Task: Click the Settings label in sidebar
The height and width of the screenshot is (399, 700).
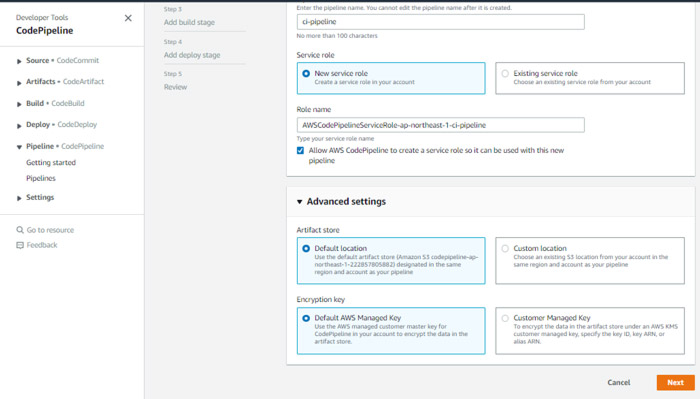Action: coord(40,197)
